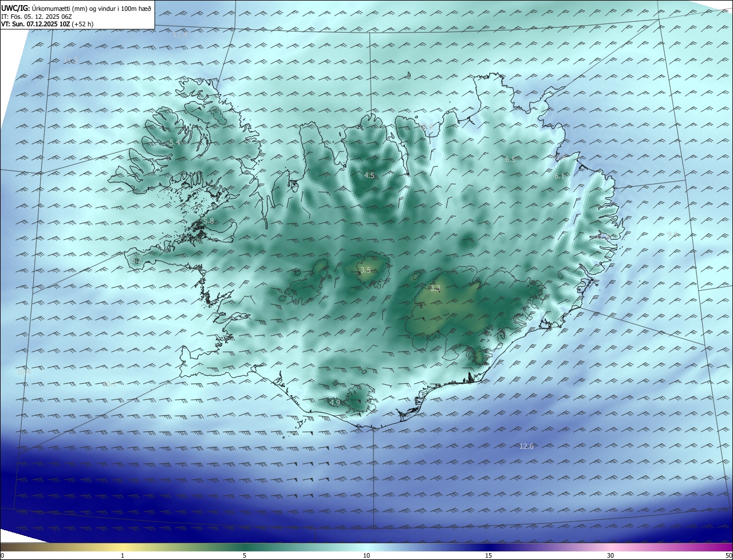The height and width of the screenshot is (560, 733).
Task: Click the 5.8 value label on the map
Action: 208,221
